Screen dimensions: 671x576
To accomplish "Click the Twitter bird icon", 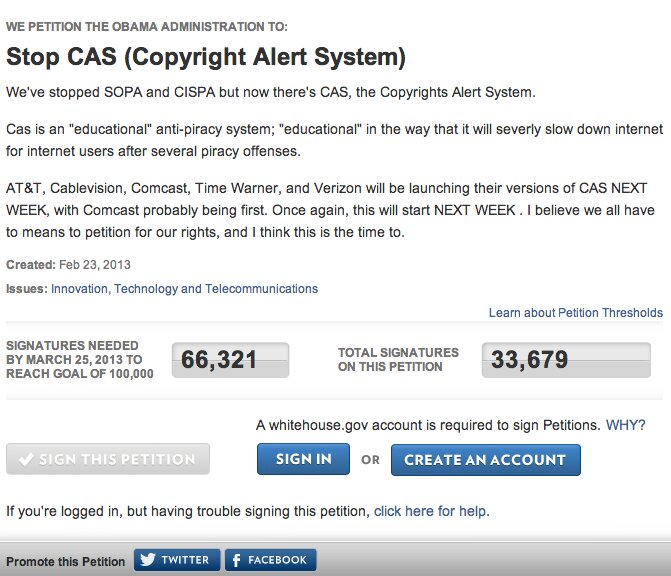I will pos(148,560).
